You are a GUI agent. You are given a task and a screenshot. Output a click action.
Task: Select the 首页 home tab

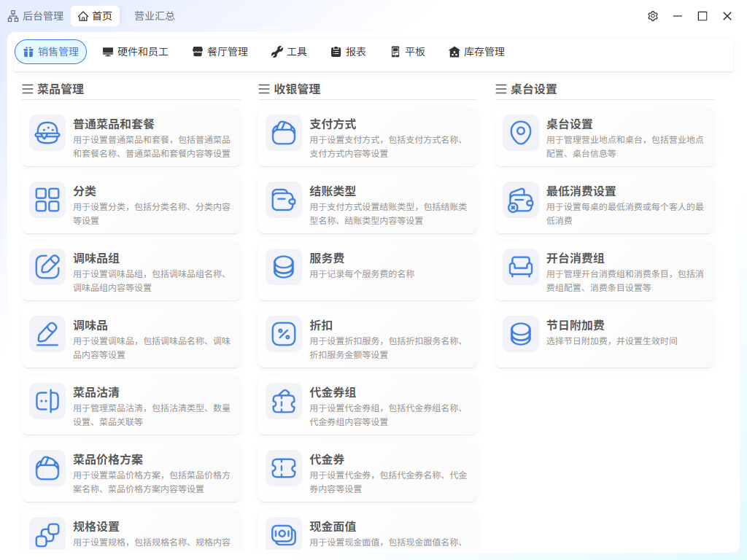pyautogui.click(x=95, y=16)
